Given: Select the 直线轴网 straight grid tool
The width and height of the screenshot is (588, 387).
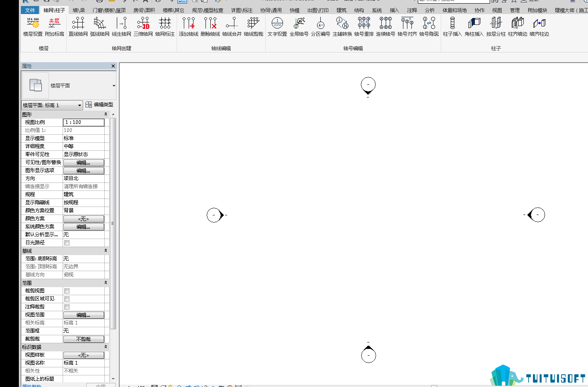Looking at the screenshot, I should [x=78, y=27].
